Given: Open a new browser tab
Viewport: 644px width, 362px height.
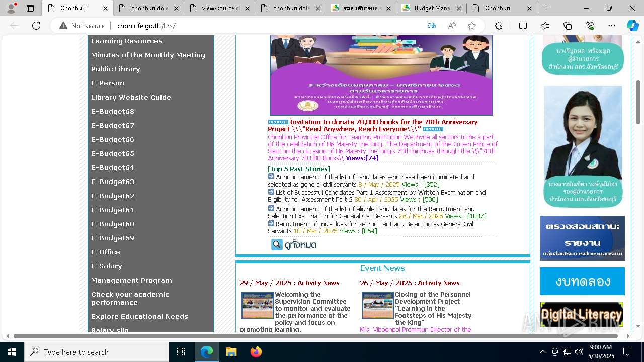Looking at the screenshot, I should point(546,8).
